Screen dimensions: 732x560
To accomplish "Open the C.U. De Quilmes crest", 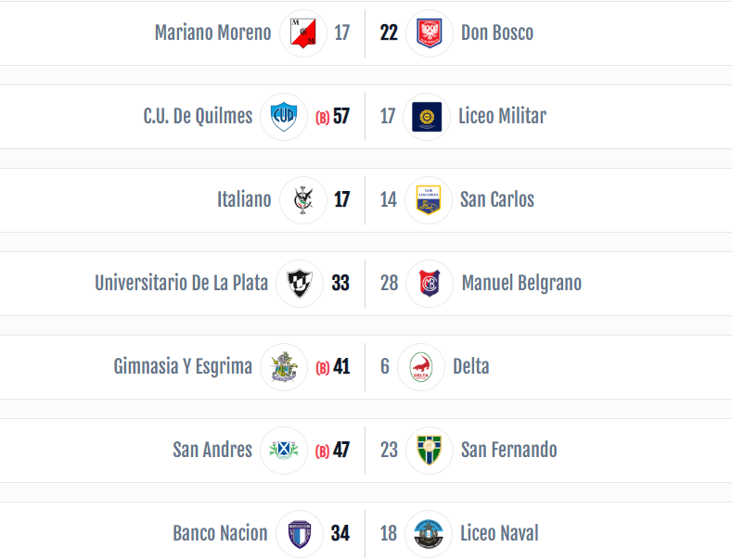I will [284, 117].
